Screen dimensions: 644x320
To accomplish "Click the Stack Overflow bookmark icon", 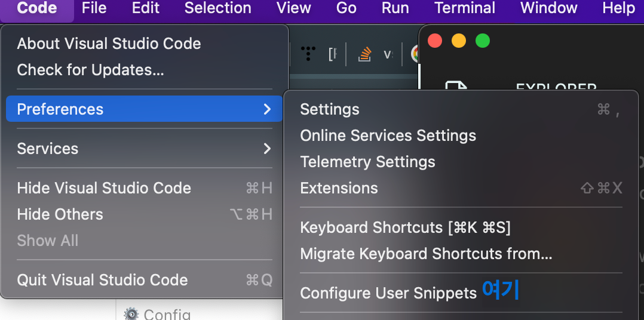I will [x=364, y=54].
